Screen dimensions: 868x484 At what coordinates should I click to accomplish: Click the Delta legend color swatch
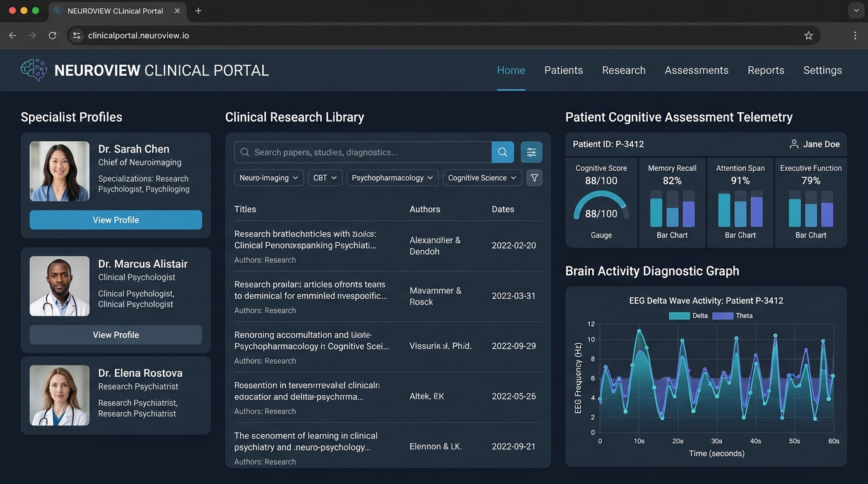[x=679, y=316]
